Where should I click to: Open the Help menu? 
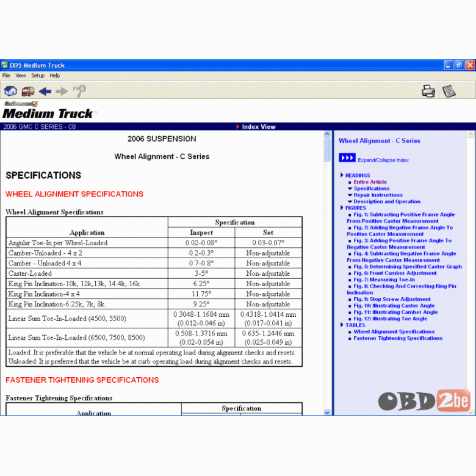[55, 76]
